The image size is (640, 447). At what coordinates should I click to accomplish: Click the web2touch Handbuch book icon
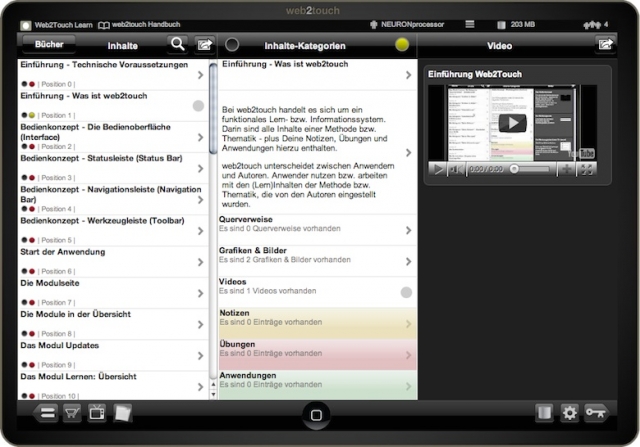(x=104, y=25)
